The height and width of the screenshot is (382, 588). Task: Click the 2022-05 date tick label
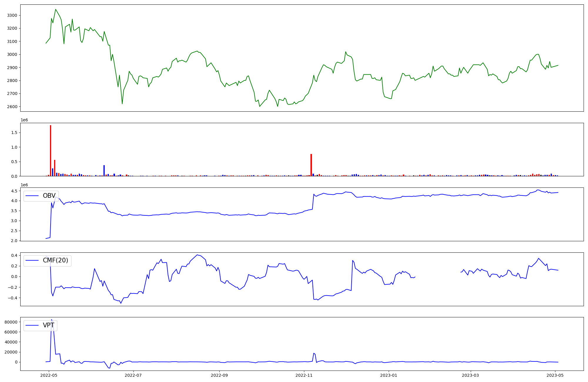[49, 375]
